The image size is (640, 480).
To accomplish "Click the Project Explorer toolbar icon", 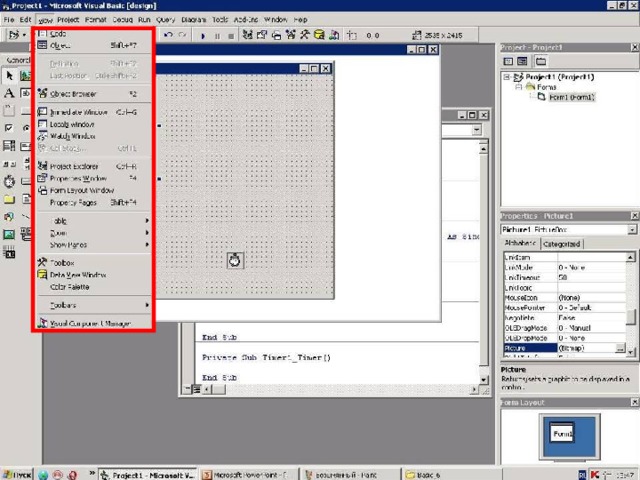I will pyautogui.click(x=247, y=35).
